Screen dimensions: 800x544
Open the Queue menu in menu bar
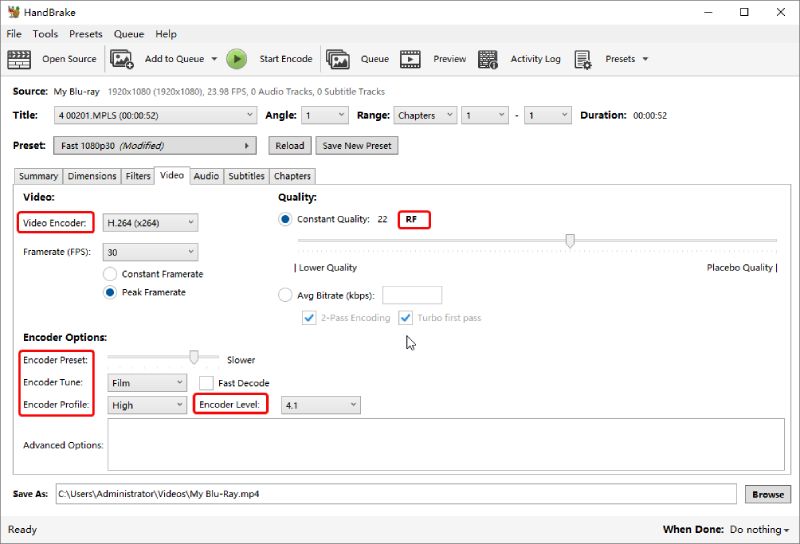pyautogui.click(x=129, y=34)
